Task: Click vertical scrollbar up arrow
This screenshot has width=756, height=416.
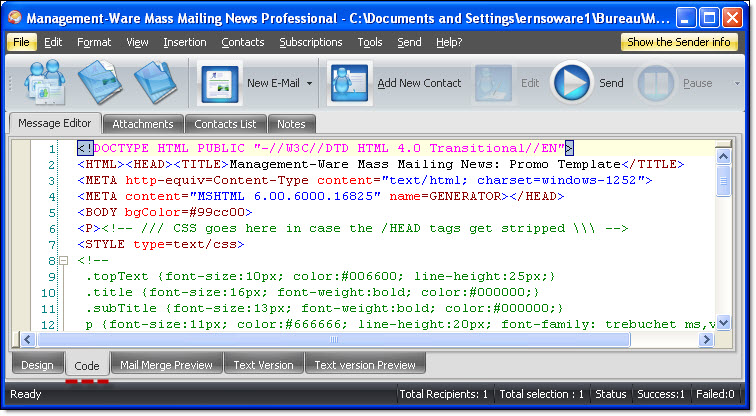Action: (x=723, y=156)
